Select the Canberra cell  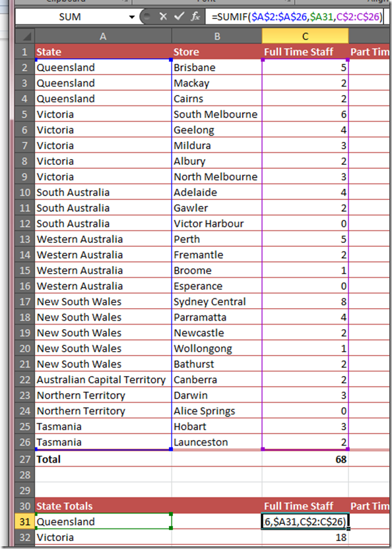point(217,379)
